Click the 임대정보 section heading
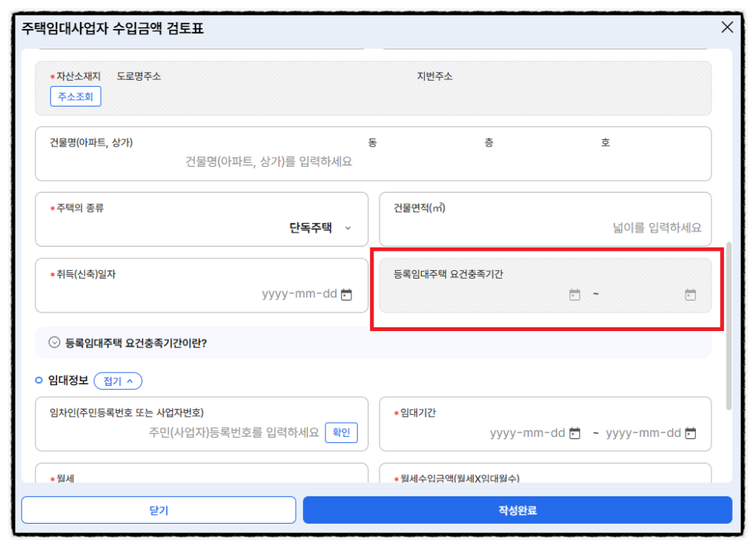Viewport: 756px width, 548px height. coord(68,380)
